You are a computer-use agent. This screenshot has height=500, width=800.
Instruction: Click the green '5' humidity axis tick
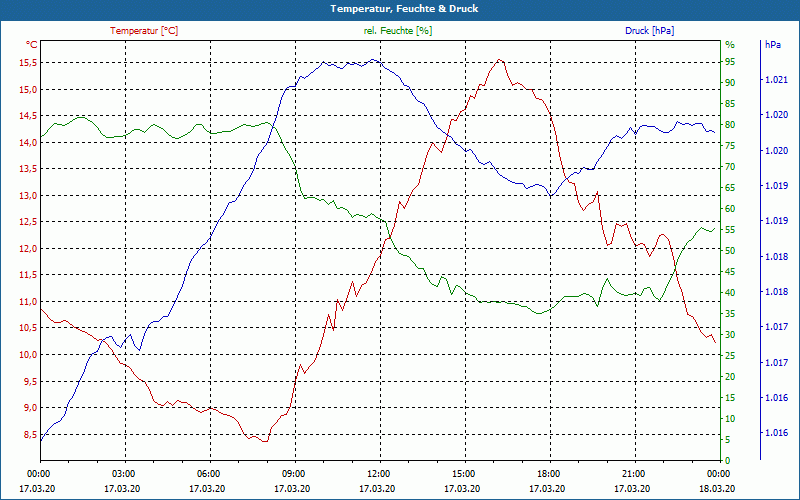coord(728,439)
